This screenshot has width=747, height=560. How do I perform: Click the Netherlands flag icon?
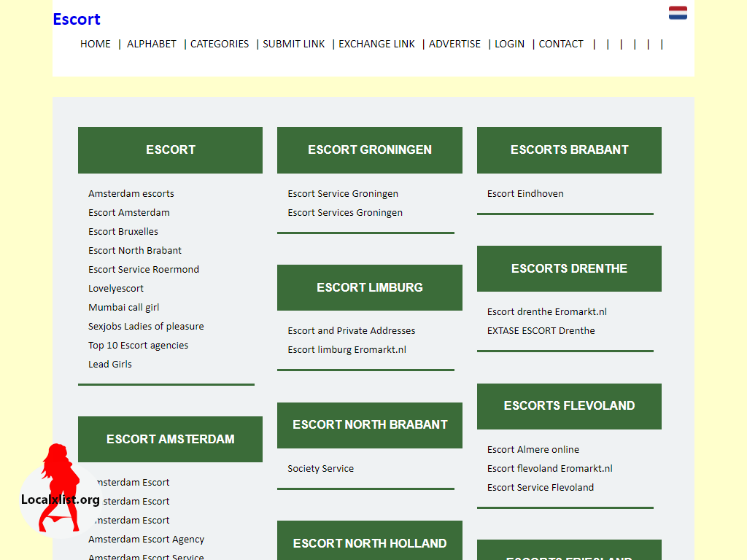pyautogui.click(x=678, y=13)
